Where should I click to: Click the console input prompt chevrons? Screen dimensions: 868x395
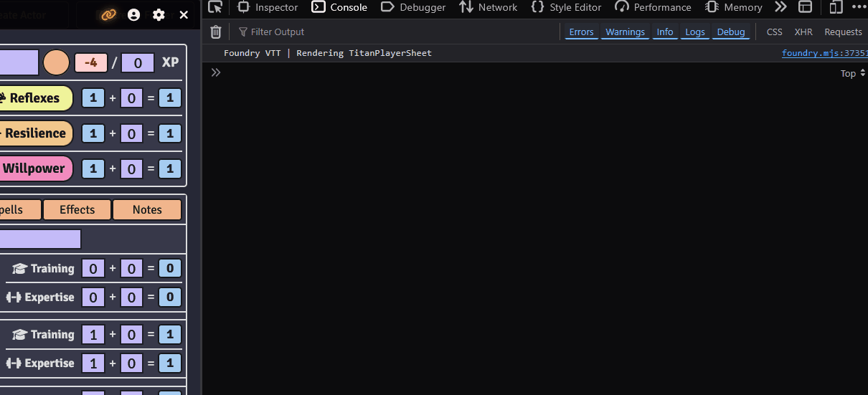click(216, 72)
